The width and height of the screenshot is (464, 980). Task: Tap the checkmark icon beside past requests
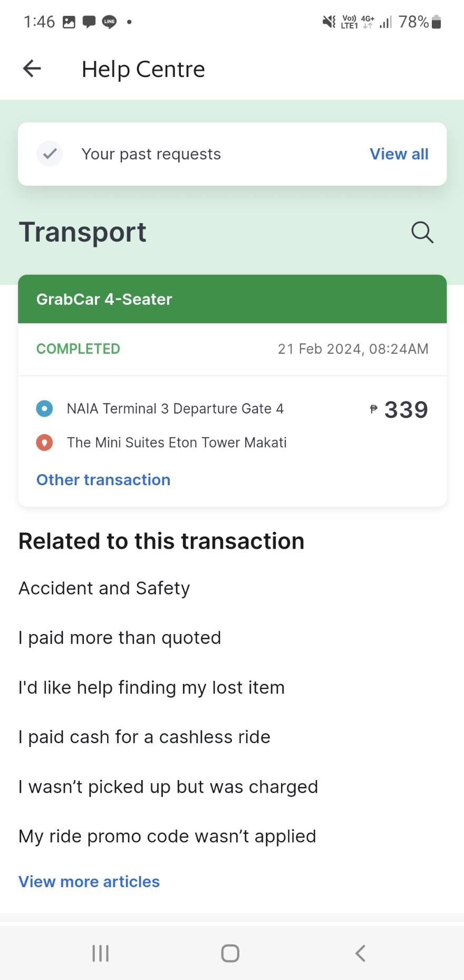point(50,154)
